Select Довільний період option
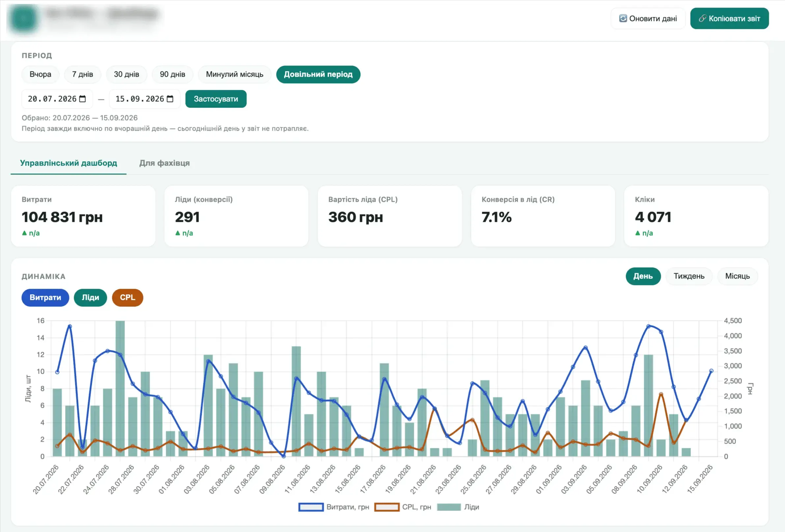The height and width of the screenshot is (532, 785). tap(318, 74)
